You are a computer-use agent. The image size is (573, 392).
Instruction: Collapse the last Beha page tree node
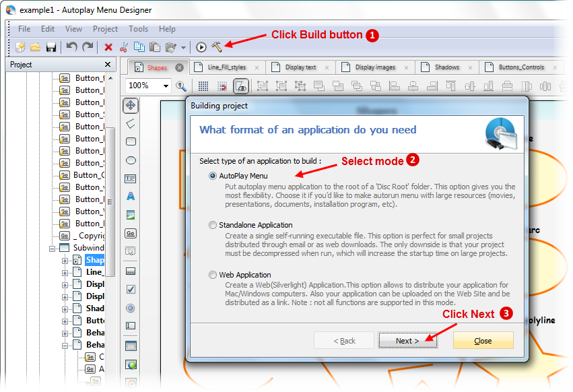tap(65, 346)
